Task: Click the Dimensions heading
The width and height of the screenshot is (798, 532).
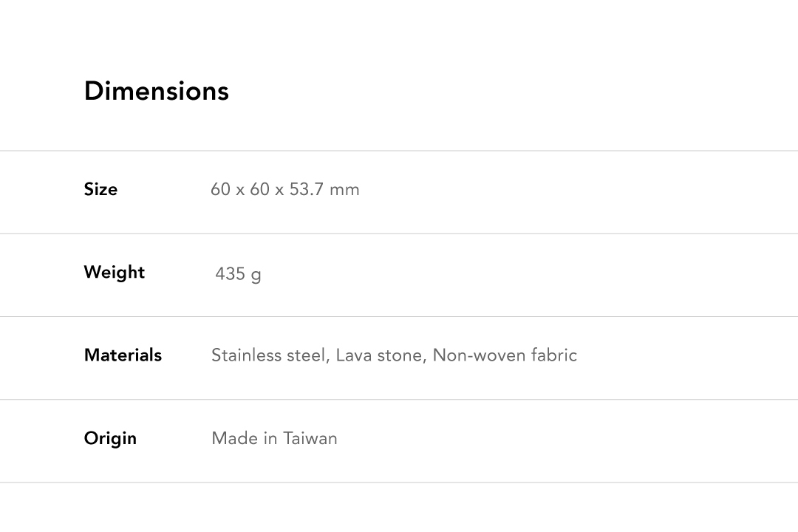Action: 156,91
